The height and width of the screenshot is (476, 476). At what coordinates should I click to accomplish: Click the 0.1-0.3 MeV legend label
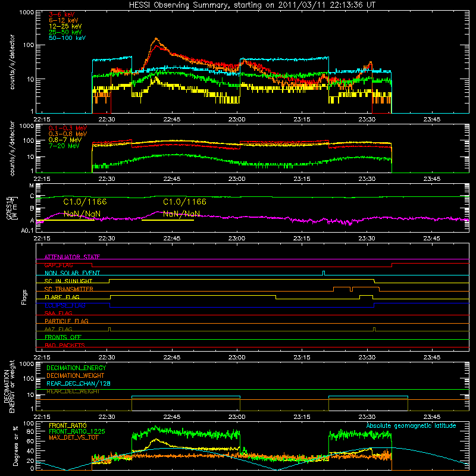point(68,128)
